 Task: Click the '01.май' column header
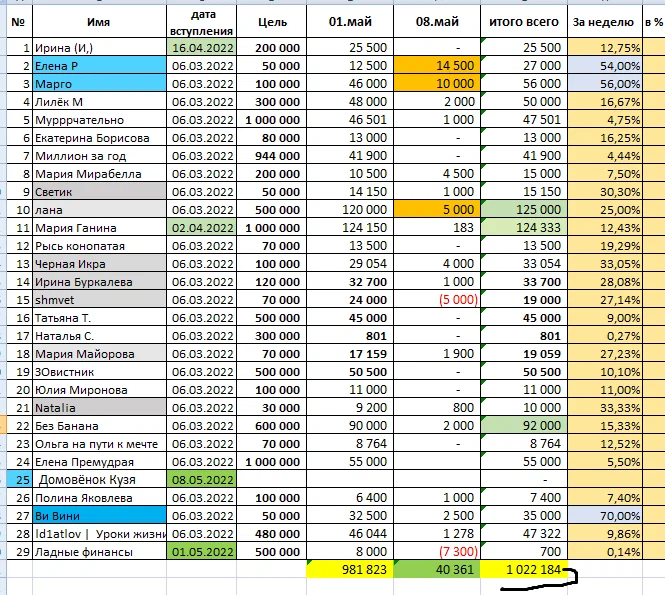pyautogui.click(x=350, y=22)
